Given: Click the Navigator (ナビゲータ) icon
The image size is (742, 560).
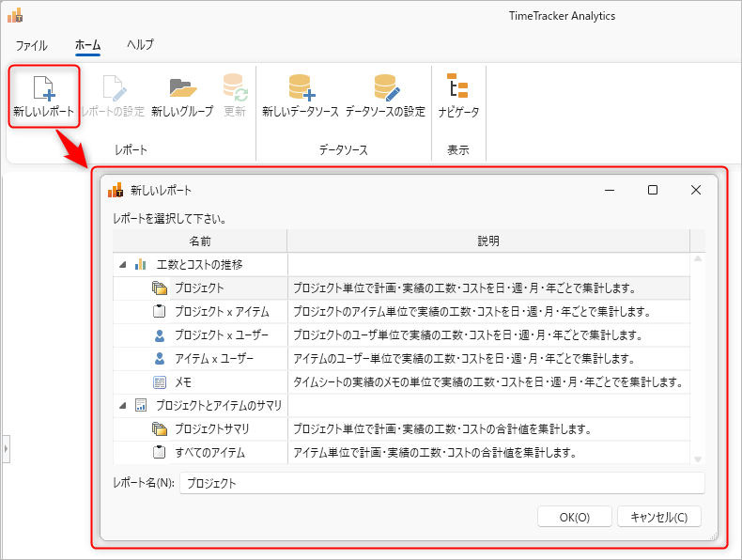Looking at the screenshot, I should point(458,88).
